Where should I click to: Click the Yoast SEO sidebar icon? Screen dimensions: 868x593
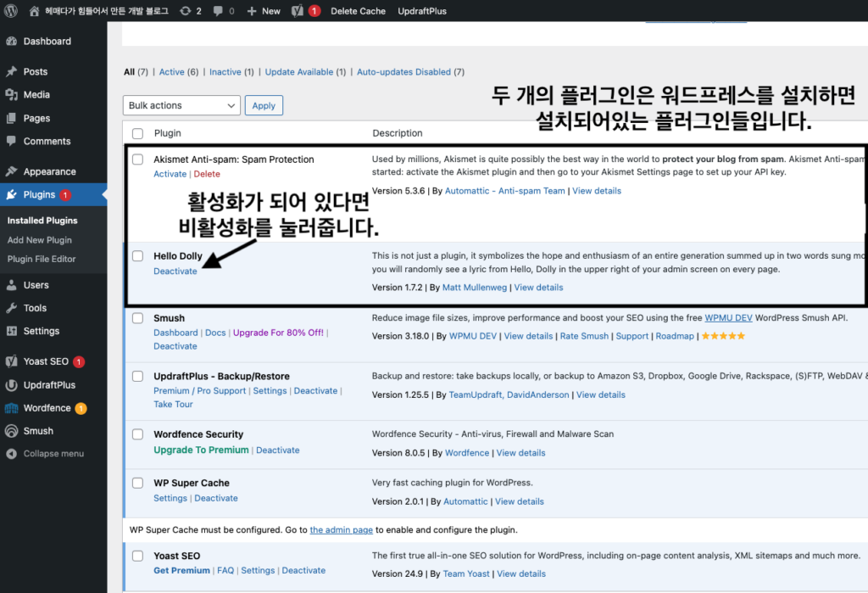pos(12,361)
